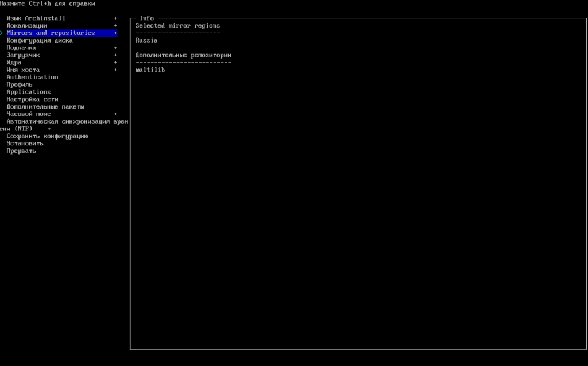Click Прервать to abort the installer

point(21,151)
